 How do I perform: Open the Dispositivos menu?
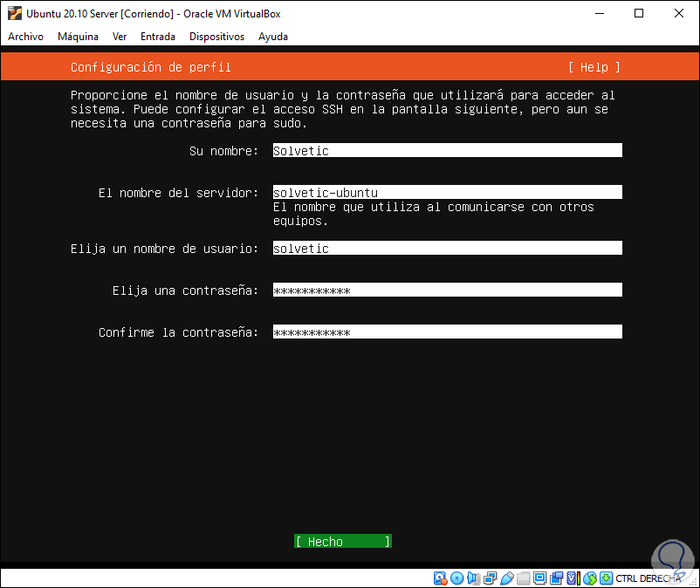pyautogui.click(x=216, y=37)
